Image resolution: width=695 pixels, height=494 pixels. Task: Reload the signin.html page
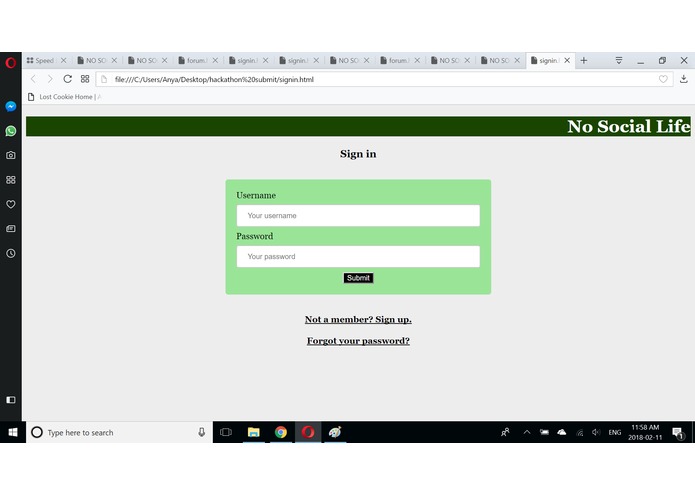point(67,79)
